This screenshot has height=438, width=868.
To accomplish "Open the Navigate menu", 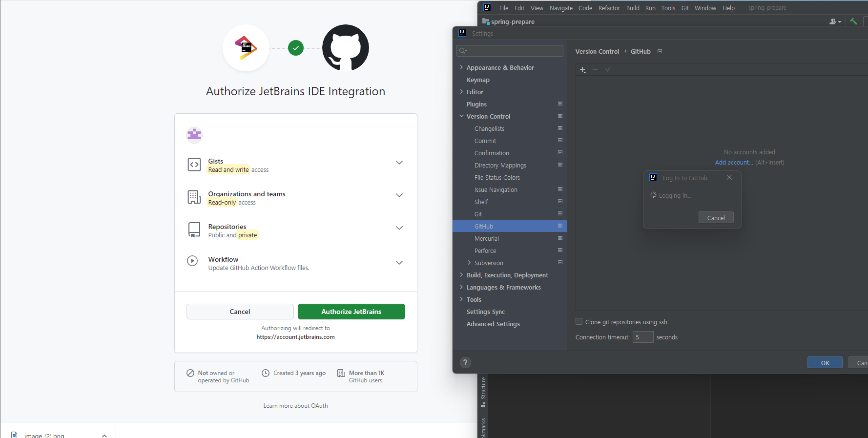I will coord(561,8).
